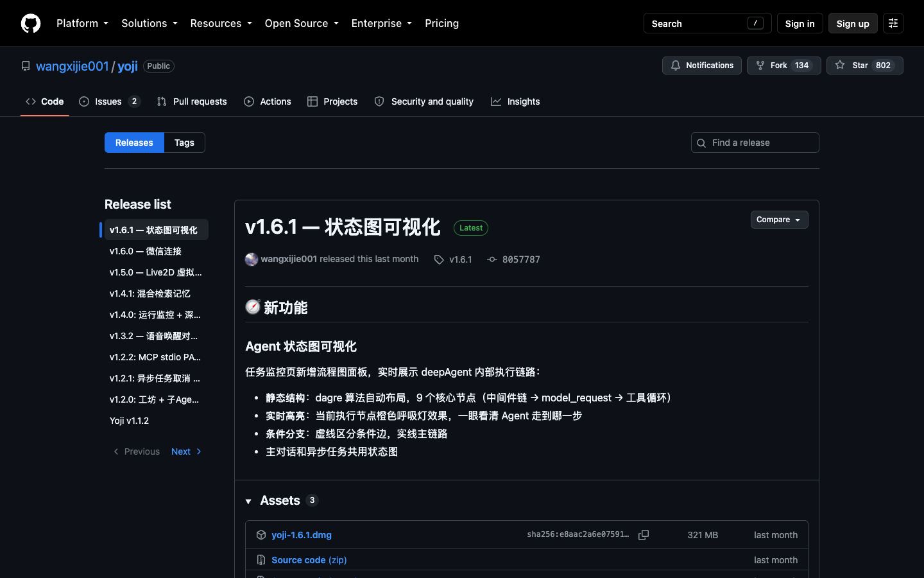Select v1.4.0: 运行监控 release
924x578 pixels.
coord(157,315)
